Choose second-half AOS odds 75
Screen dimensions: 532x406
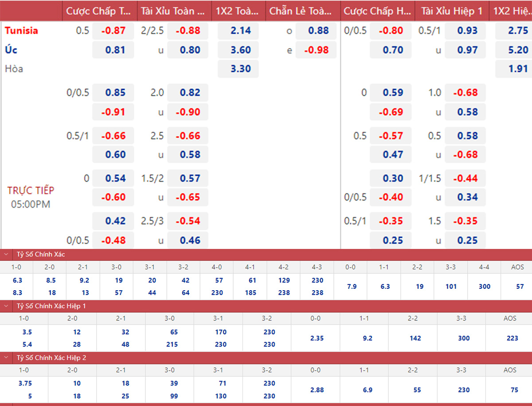coord(514,390)
